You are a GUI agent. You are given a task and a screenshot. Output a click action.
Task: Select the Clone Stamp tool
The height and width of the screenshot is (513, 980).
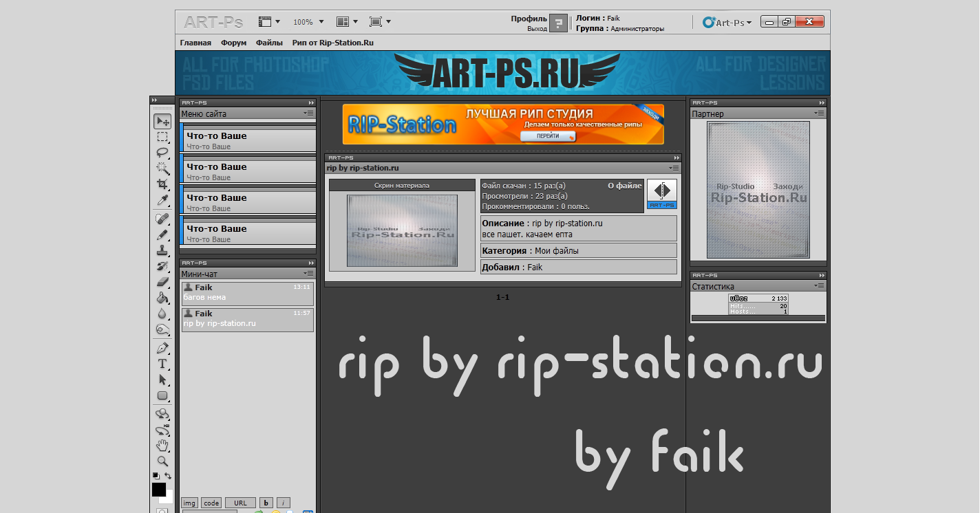[x=162, y=250]
